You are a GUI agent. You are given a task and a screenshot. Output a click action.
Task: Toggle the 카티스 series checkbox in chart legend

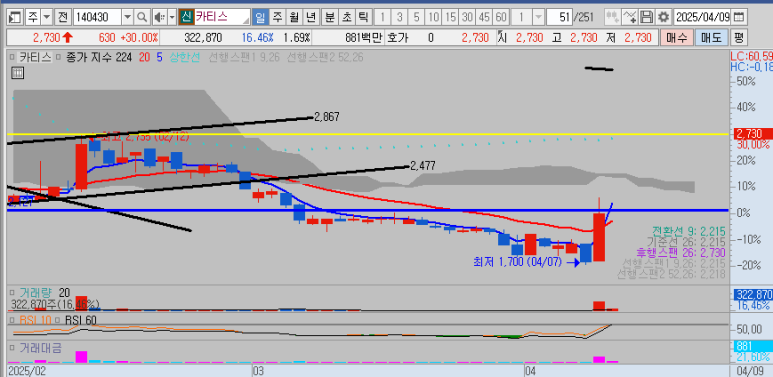coord(12,57)
